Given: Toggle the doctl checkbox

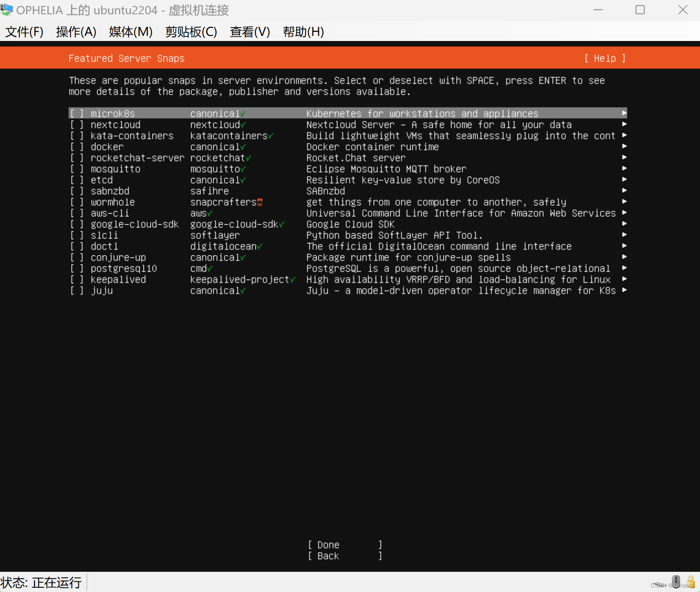Looking at the screenshot, I should click(x=77, y=246).
